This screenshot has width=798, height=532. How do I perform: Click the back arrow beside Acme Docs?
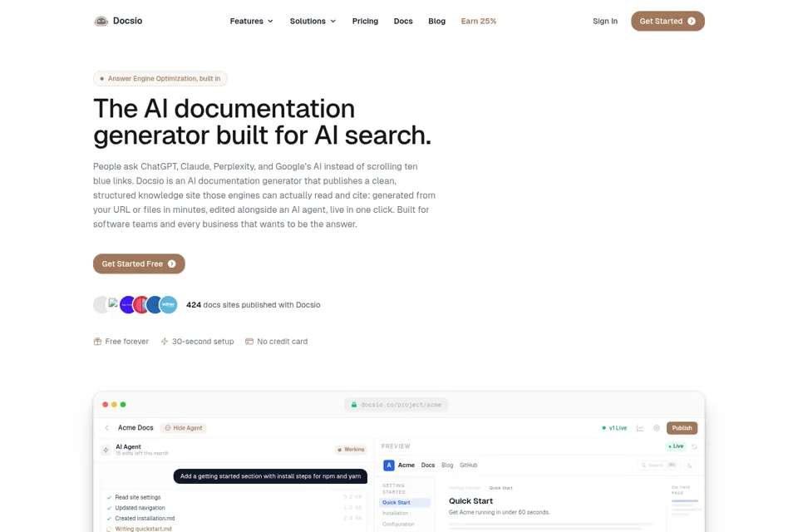coord(107,428)
